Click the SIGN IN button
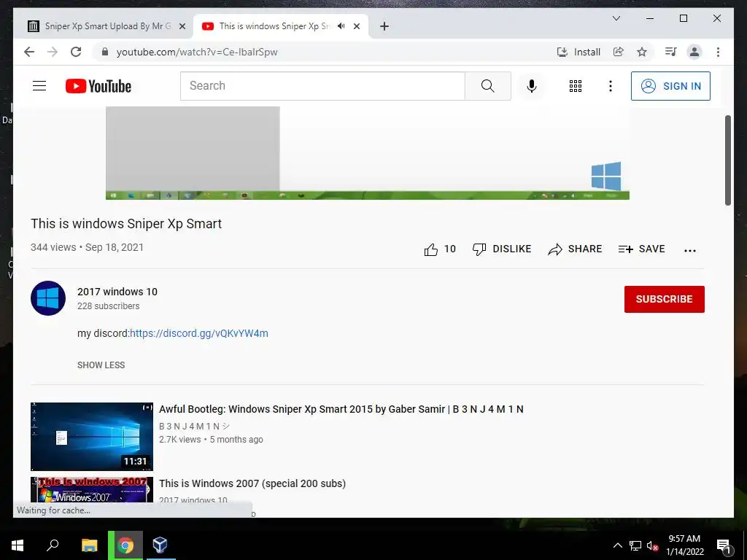The width and height of the screenshot is (747, 560). coord(670,86)
